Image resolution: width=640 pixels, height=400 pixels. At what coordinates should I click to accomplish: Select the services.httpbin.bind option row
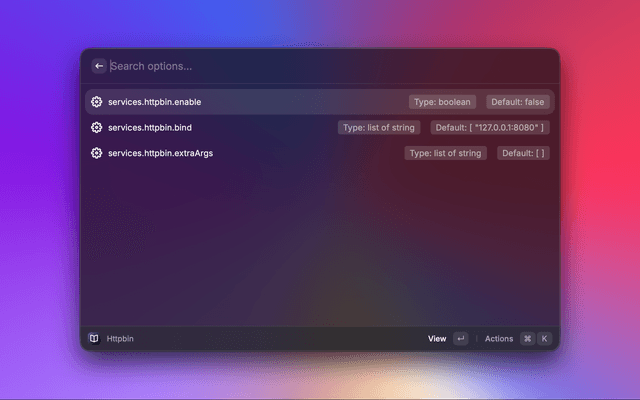(x=220, y=128)
